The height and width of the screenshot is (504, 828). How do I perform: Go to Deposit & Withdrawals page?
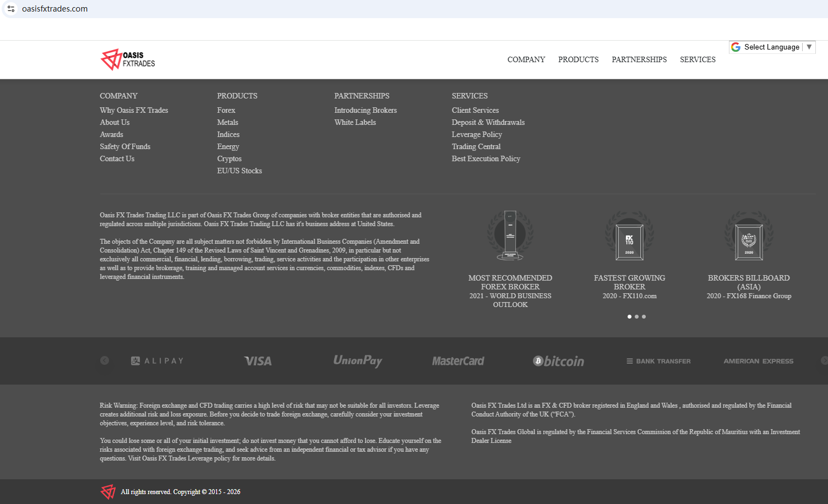pyautogui.click(x=488, y=122)
